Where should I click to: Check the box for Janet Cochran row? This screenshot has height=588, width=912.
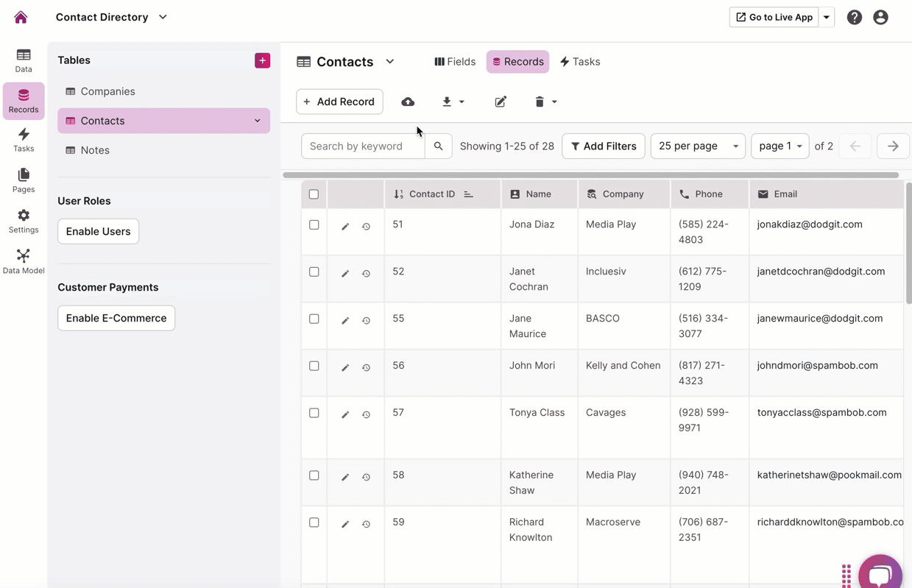[314, 272]
